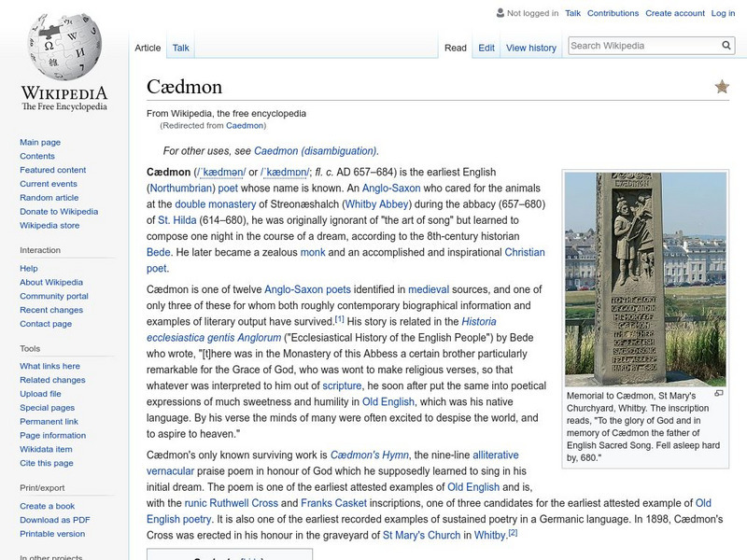The image size is (747, 560).
Task: Click the Caedmon redirect link under the title
Action: (245, 125)
